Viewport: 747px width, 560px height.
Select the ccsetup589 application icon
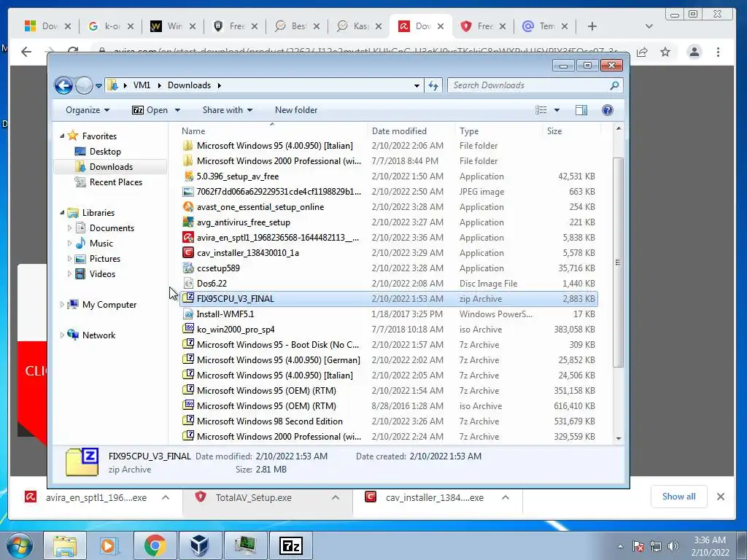click(188, 268)
